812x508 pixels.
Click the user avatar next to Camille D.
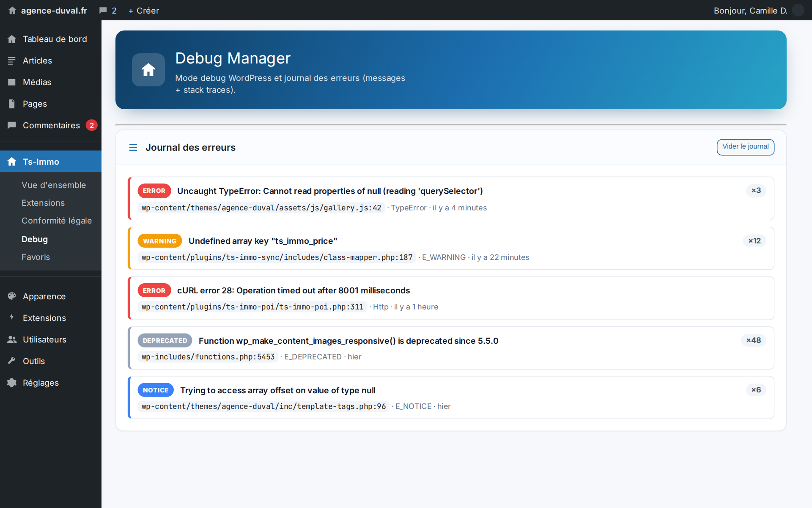[798, 10]
